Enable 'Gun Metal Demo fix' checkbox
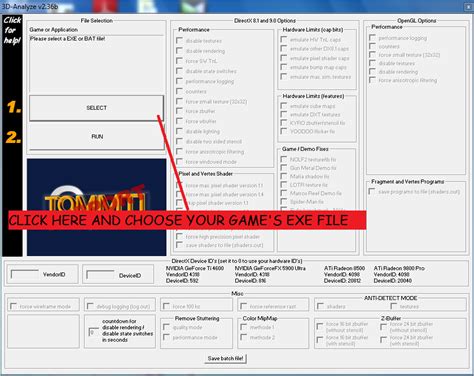Viewport: 474px width, 376px height. (284, 168)
